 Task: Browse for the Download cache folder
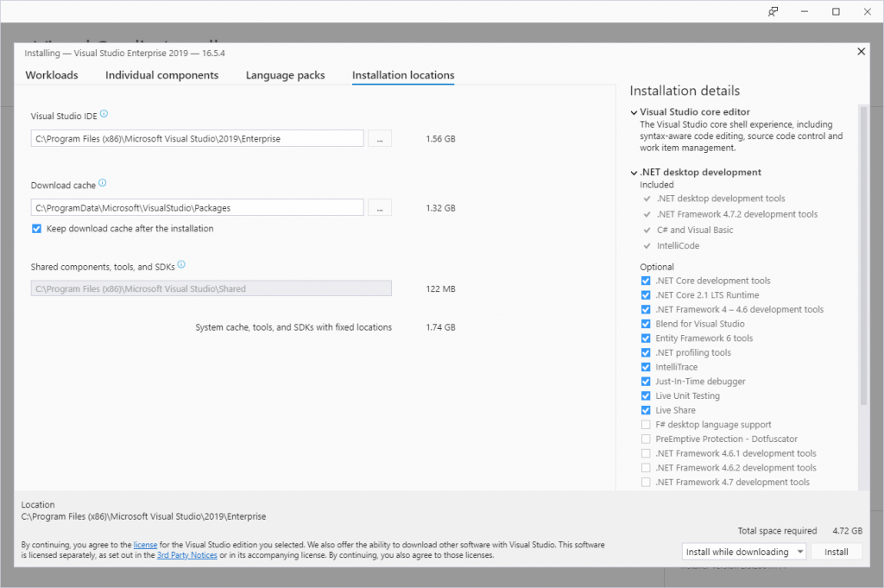pos(380,208)
